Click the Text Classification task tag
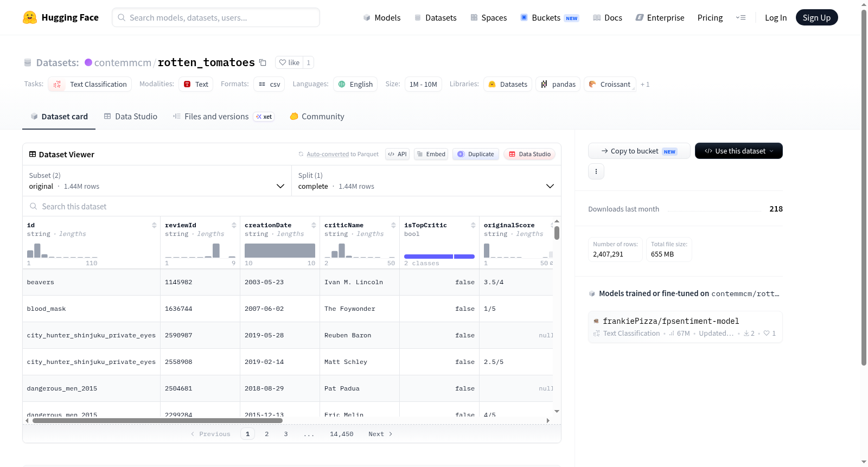The height and width of the screenshot is (467, 868). click(x=90, y=84)
